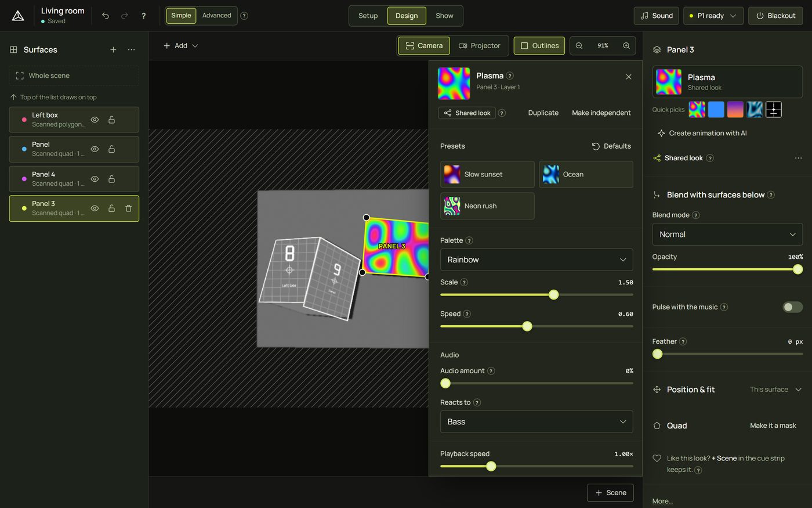The height and width of the screenshot is (508, 812).
Task: Reset presets with Defaults button
Action: click(x=611, y=146)
